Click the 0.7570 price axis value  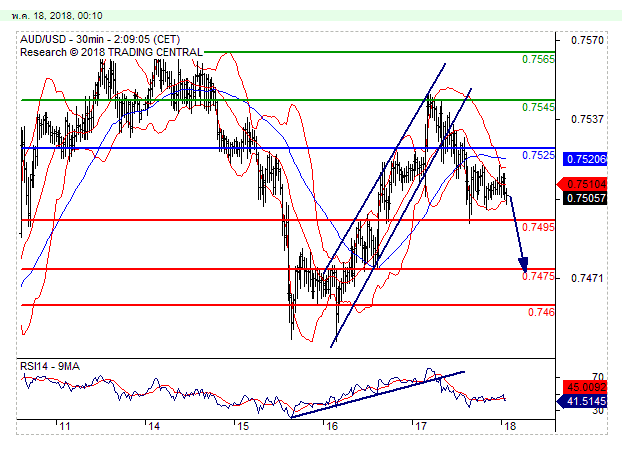coord(587,40)
